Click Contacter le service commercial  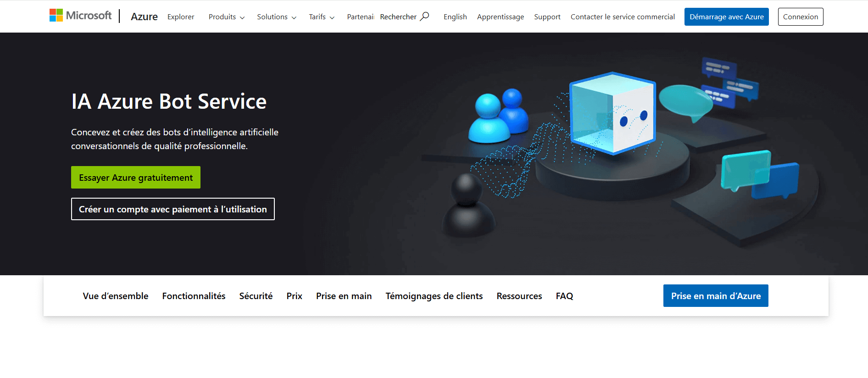coord(623,17)
